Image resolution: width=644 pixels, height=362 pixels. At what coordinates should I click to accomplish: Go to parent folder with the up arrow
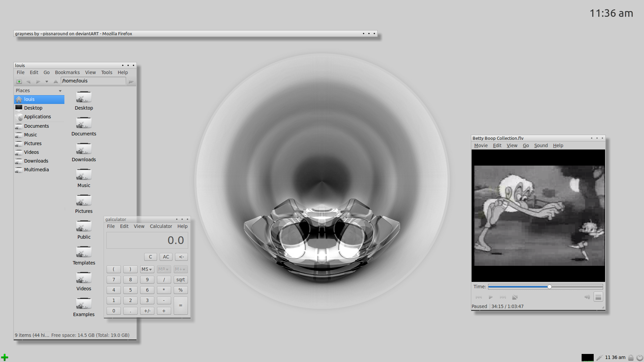click(x=56, y=81)
